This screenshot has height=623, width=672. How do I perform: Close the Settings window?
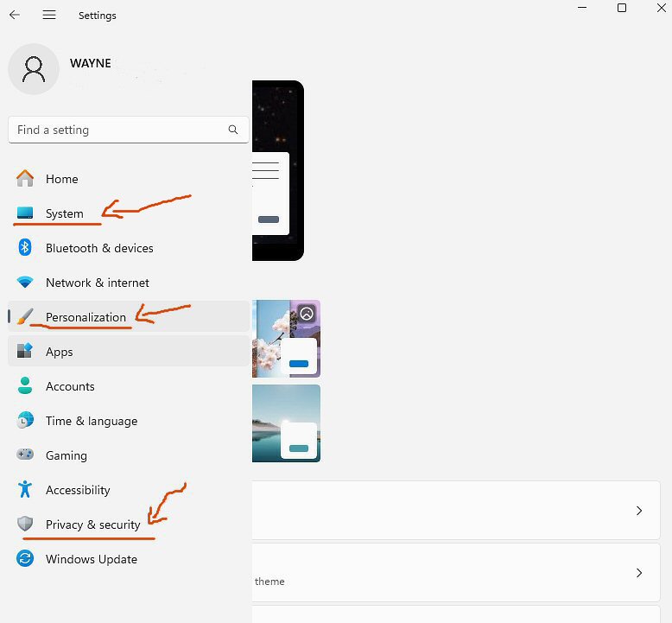tap(662, 8)
